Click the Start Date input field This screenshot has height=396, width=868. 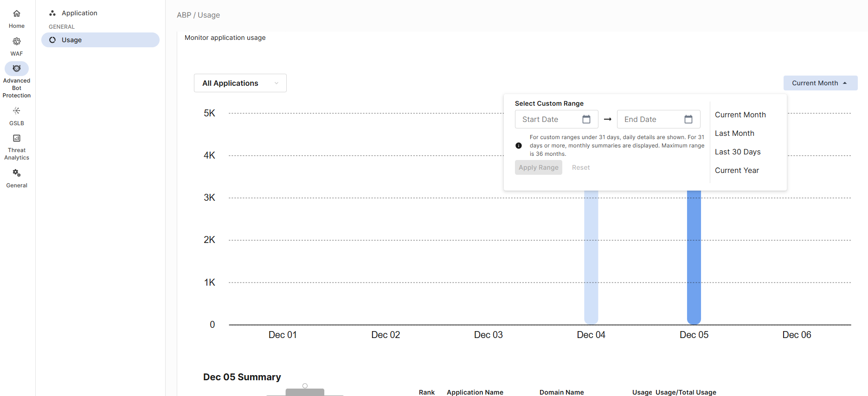click(x=557, y=119)
